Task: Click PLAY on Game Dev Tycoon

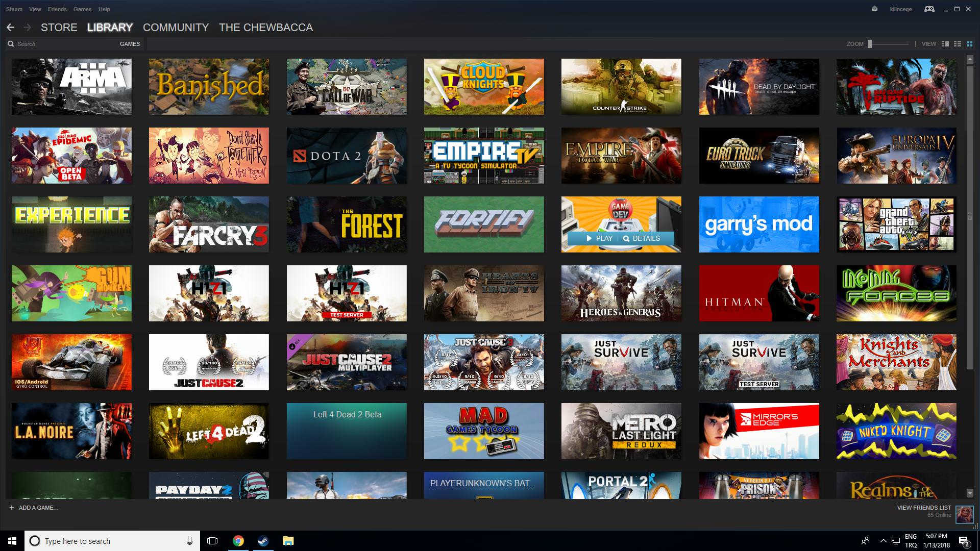Action: pos(599,238)
